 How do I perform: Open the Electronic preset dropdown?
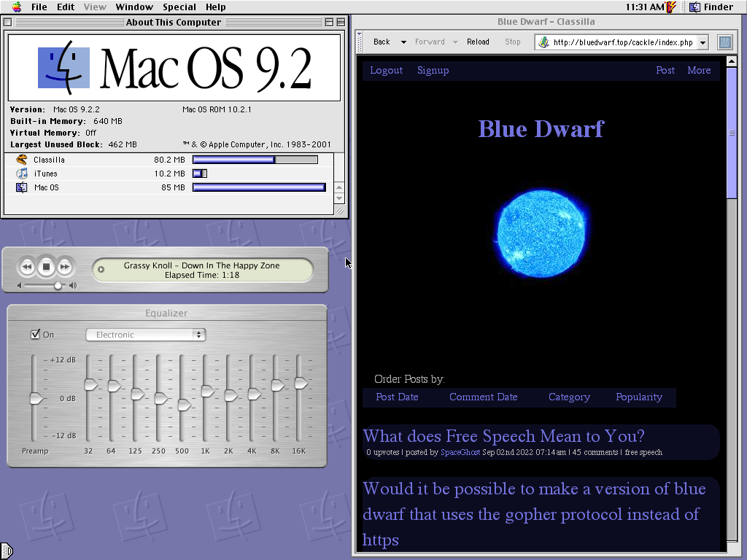tap(145, 335)
